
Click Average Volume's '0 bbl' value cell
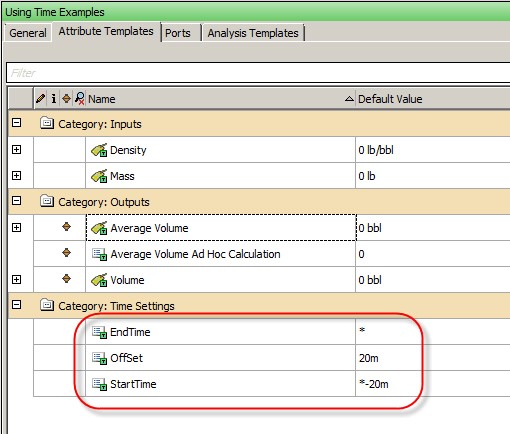(433, 228)
